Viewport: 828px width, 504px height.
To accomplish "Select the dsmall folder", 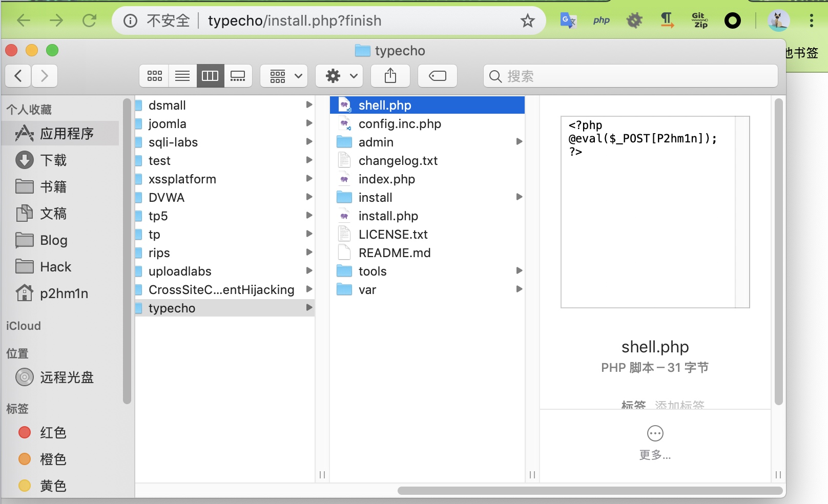I will pos(225,105).
